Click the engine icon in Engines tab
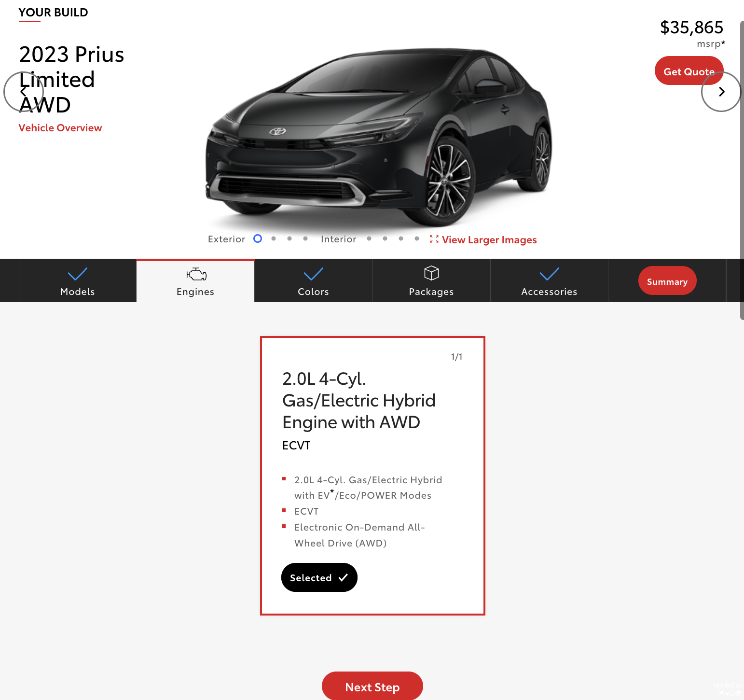 (x=196, y=274)
